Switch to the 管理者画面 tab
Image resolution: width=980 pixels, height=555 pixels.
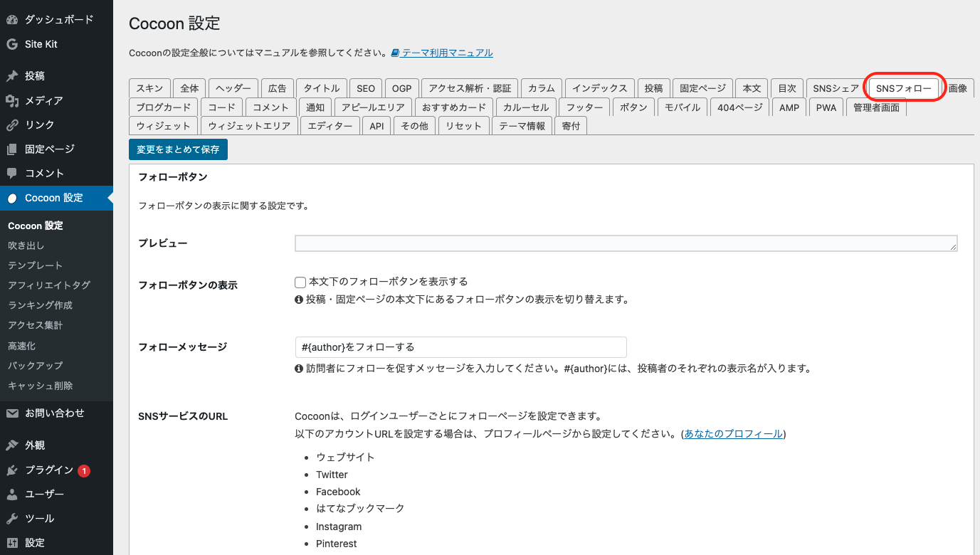click(876, 107)
